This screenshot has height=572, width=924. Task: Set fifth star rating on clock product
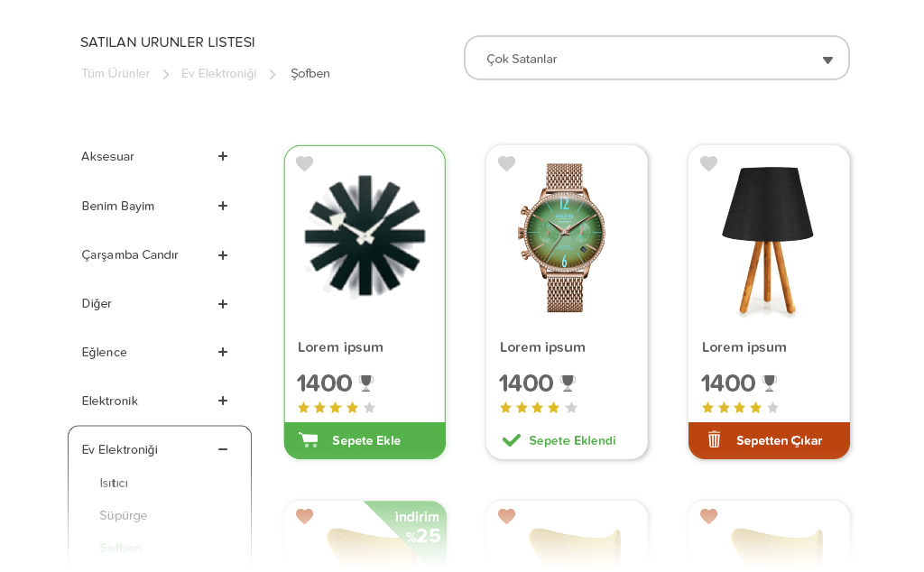369,408
